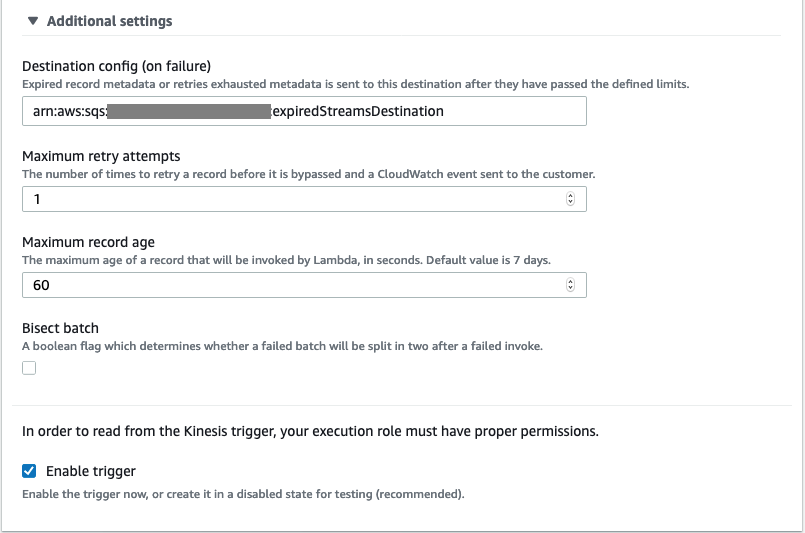Click the Maximum retry attempts label
Screen dimensions: 805x533
tap(101, 156)
